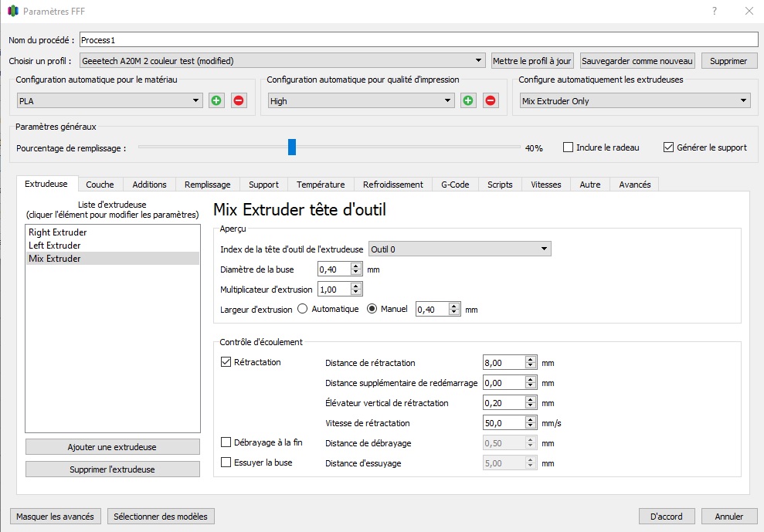Switch to the Température tab
This screenshot has height=532, width=764.
coord(321,185)
